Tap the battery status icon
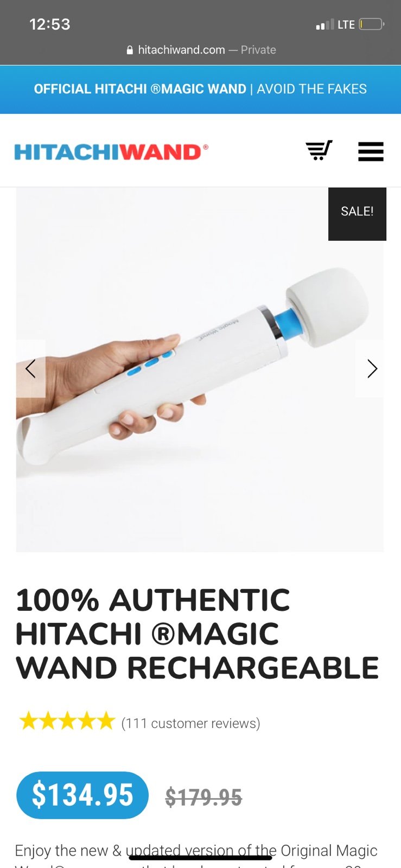 pos(372,24)
